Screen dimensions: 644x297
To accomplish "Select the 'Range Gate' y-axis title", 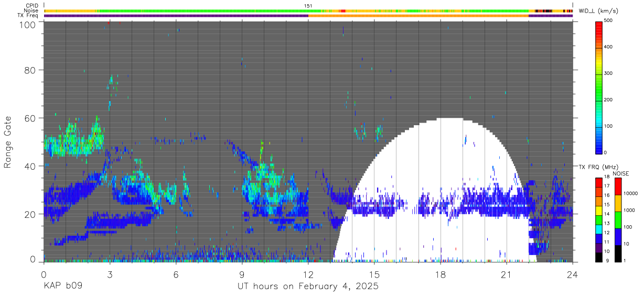I will (8, 142).
